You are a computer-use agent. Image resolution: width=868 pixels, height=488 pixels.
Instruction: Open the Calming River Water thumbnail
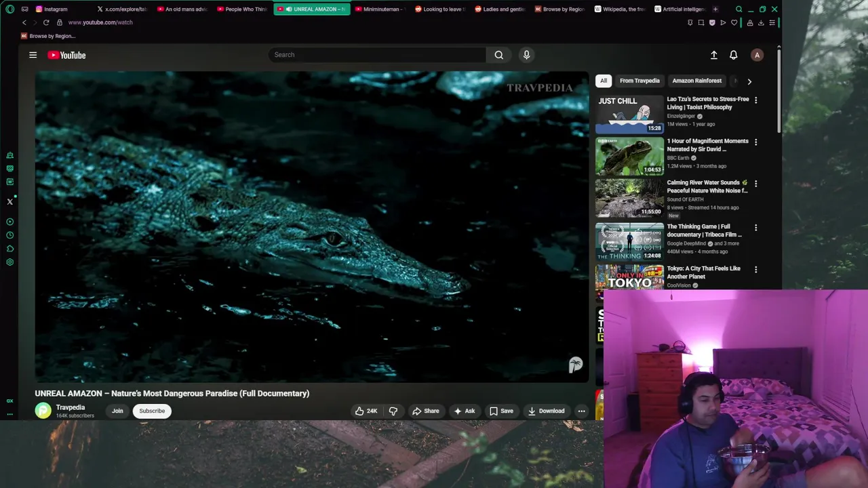click(630, 197)
